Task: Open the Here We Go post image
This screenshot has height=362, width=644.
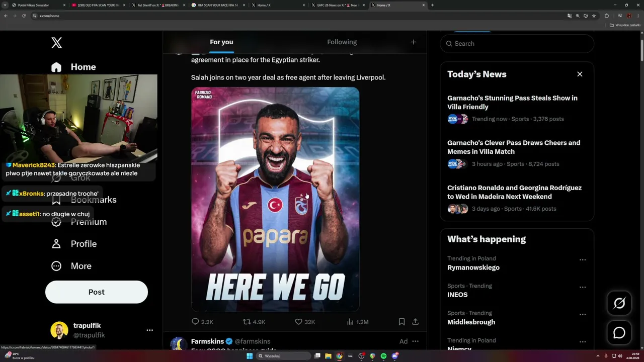Action: coord(275,200)
